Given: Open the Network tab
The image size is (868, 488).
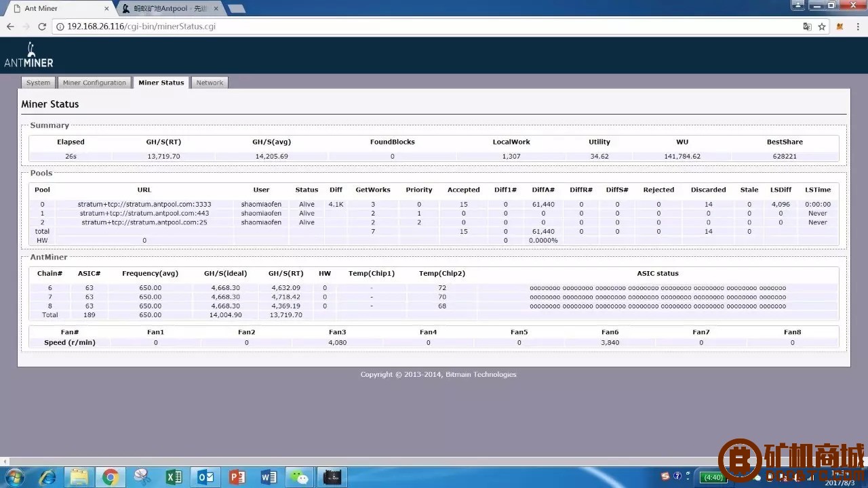Looking at the screenshot, I should (210, 83).
